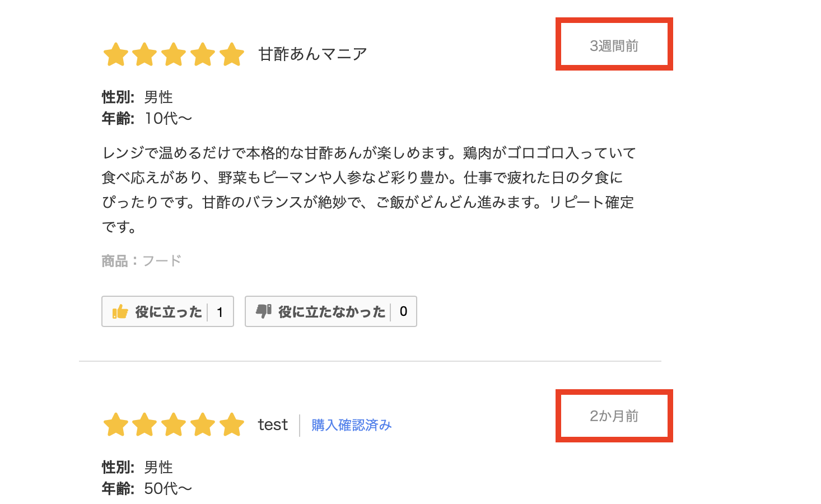Click the 年齢 10代〜 age line

coord(147,118)
